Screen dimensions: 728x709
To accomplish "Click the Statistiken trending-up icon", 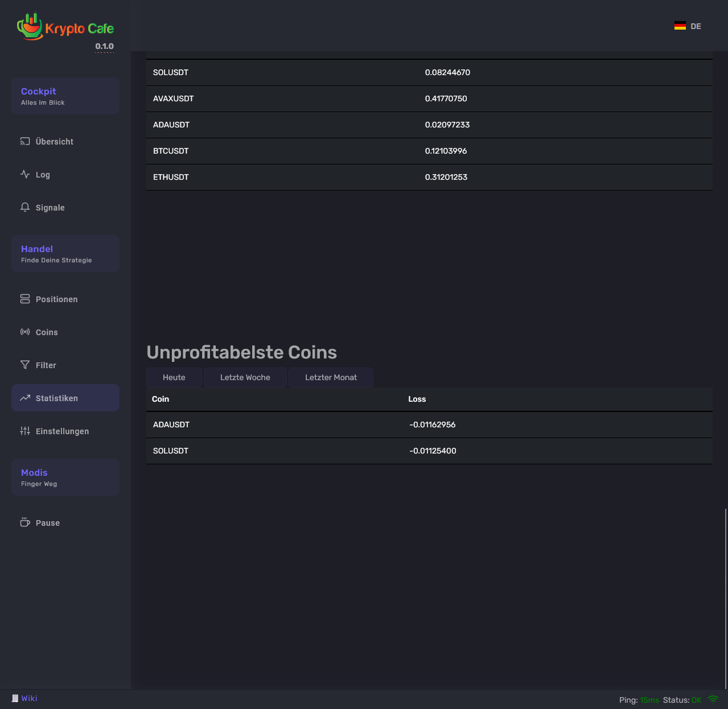I will tap(25, 398).
